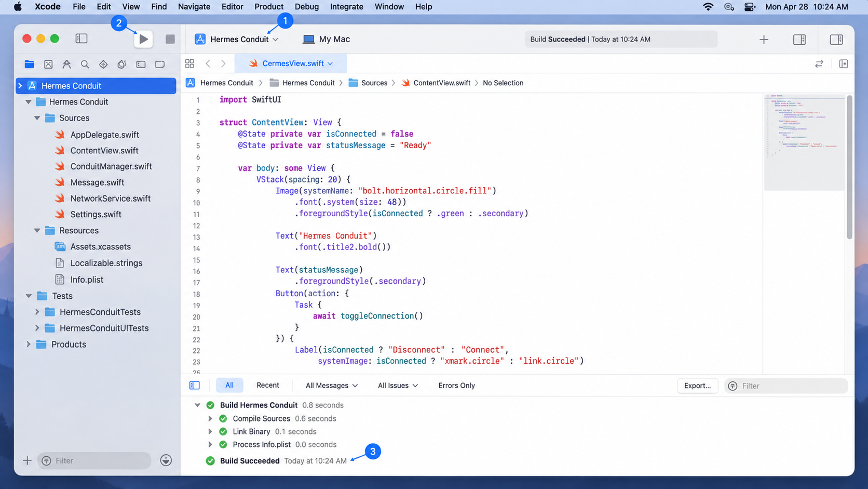Open the All Messages dropdown
Image resolution: width=868 pixels, height=489 pixels.
[332, 386]
